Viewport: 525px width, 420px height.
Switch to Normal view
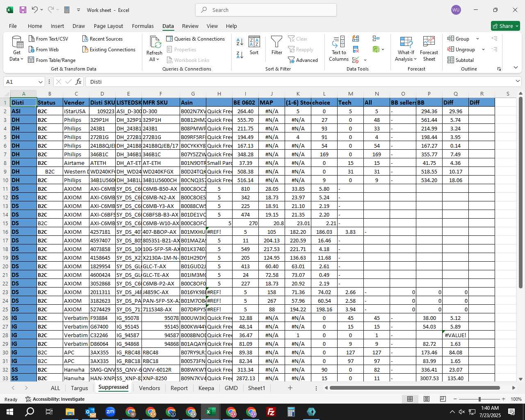coord(410,399)
